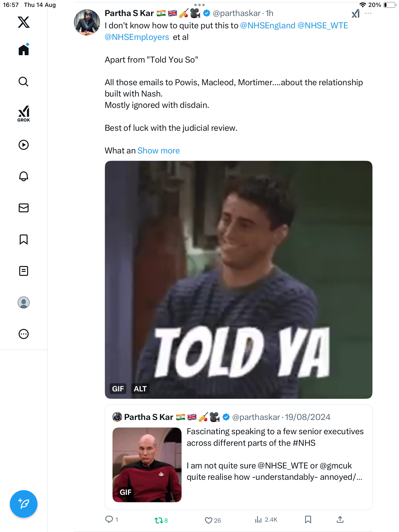The width and height of the screenshot is (399, 532).
Task: Expand tweet text with Show more
Action: (158, 150)
